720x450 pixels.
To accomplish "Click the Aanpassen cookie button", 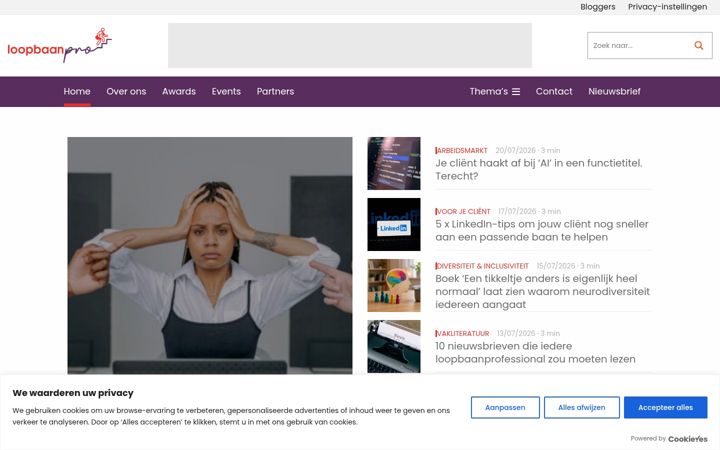I will click(505, 407).
